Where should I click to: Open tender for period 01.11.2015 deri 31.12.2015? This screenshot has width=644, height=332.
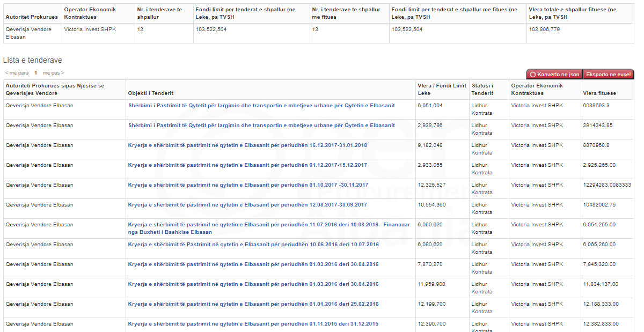click(253, 324)
